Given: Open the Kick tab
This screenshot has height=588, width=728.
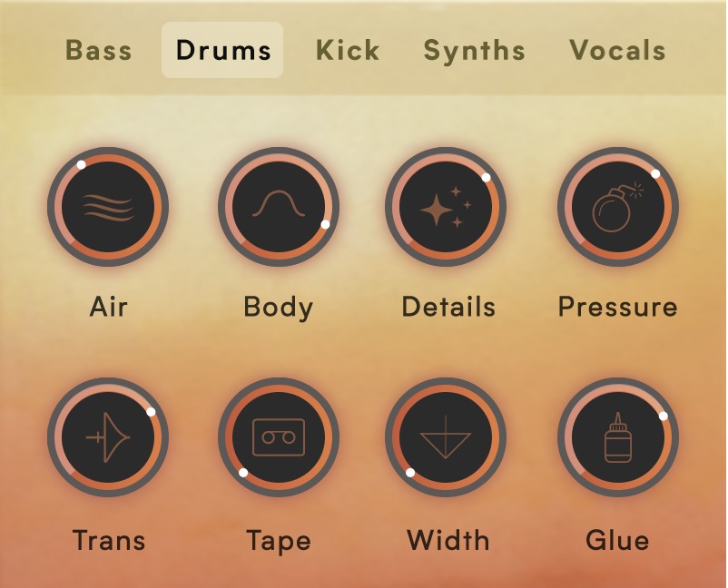Looking at the screenshot, I should (x=348, y=50).
